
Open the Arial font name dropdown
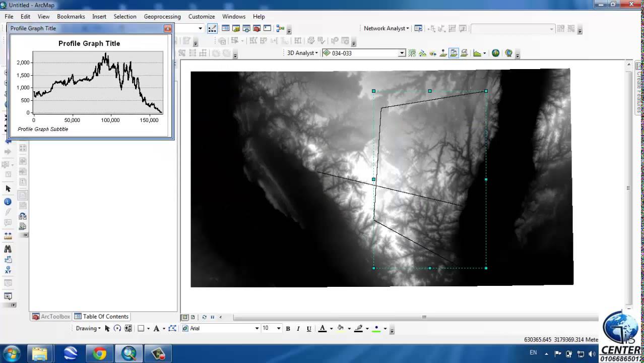pos(256,328)
